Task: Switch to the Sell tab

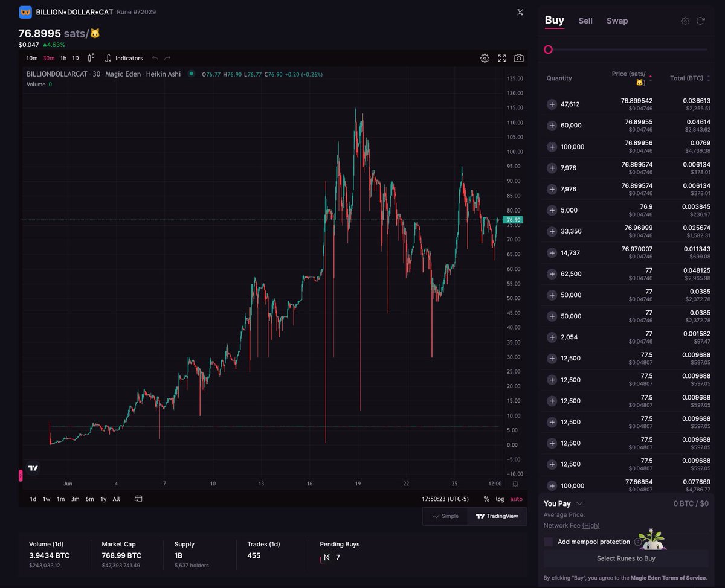Action: (x=585, y=21)
